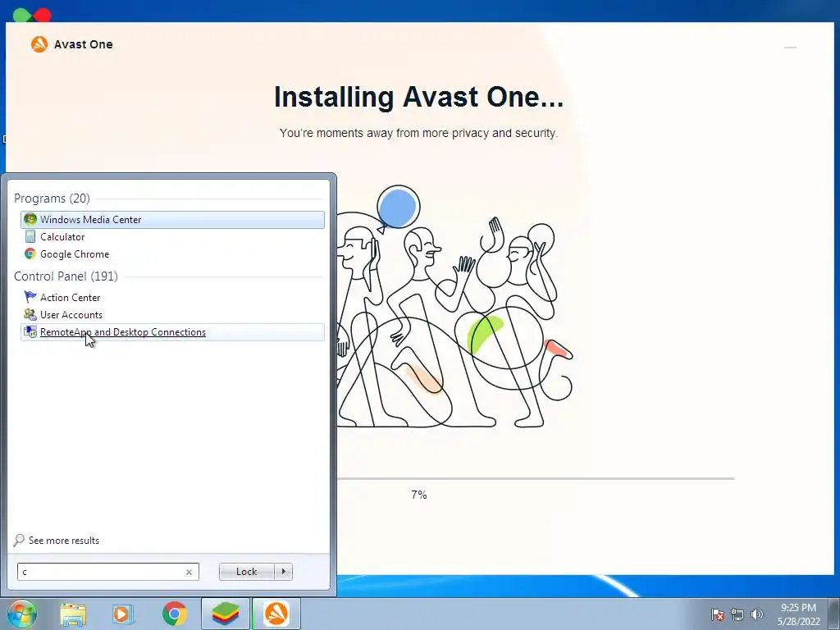Click the network tray icon
The height and width of the screenshot is (630, 840).
coord(737,614)
